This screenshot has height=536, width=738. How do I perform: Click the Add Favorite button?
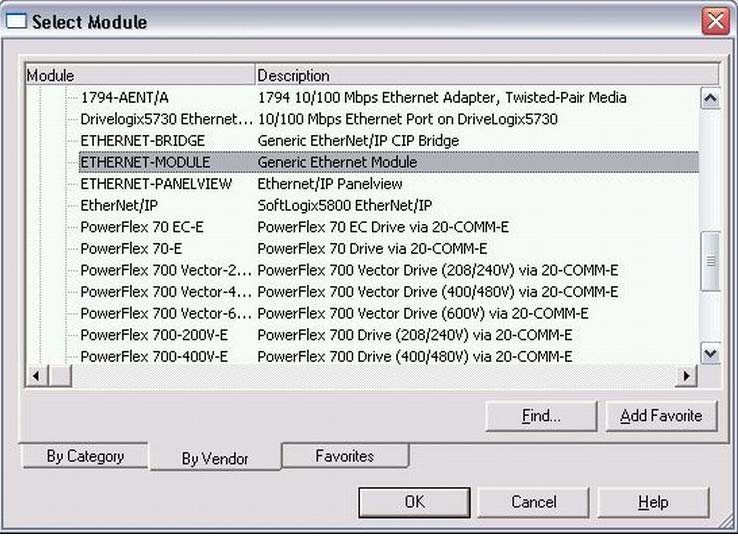click(x=661, y=416)
